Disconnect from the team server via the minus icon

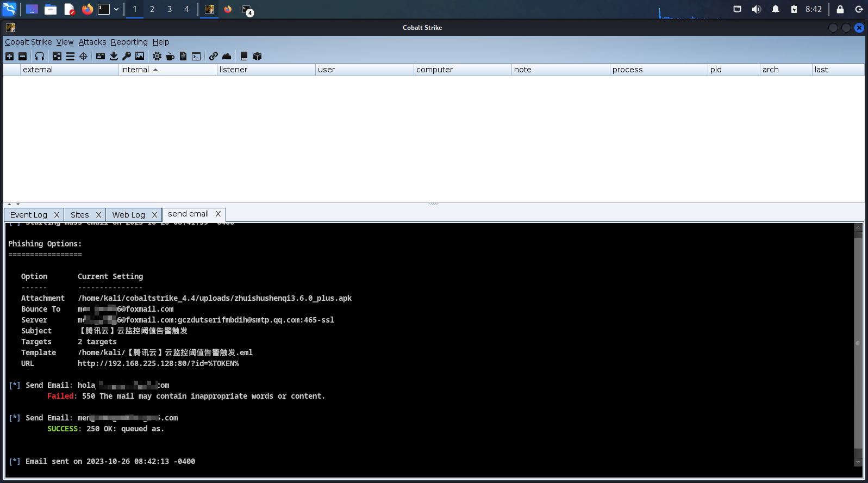click(x=22, y=56)
